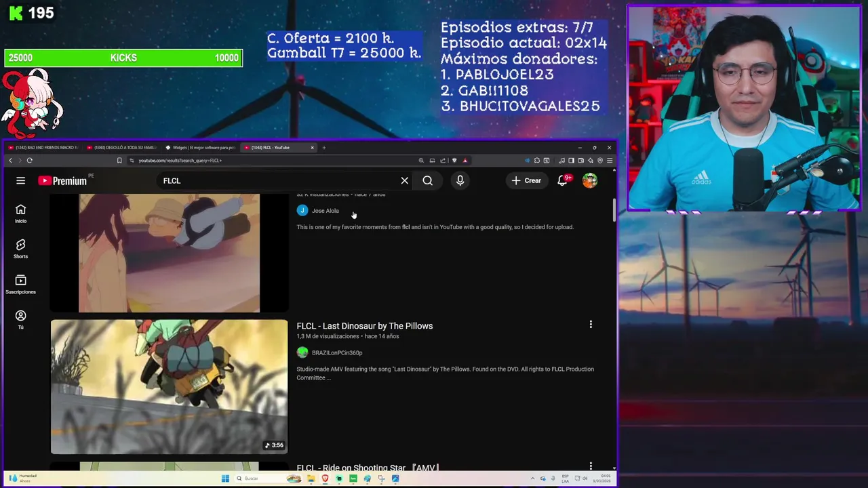Open the Jose Alola video thumbnail
This screenshot has width=868, height=488.
click(x=169, y=253)
